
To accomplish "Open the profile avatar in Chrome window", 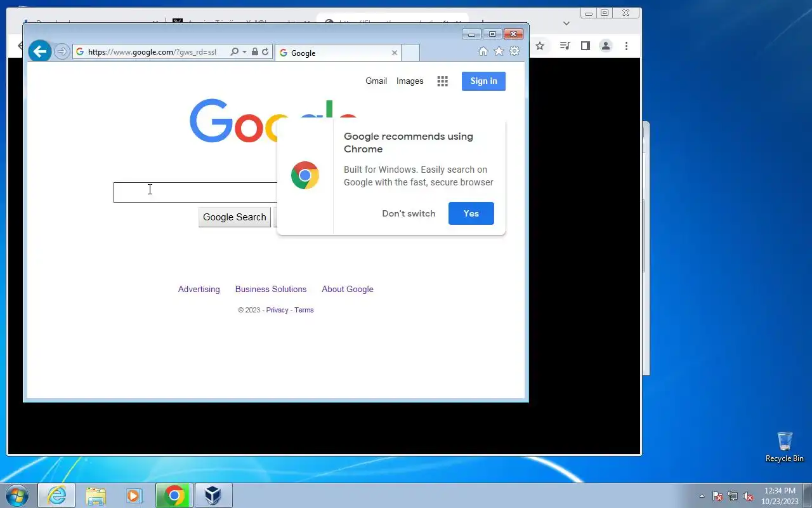I will 606,46.
